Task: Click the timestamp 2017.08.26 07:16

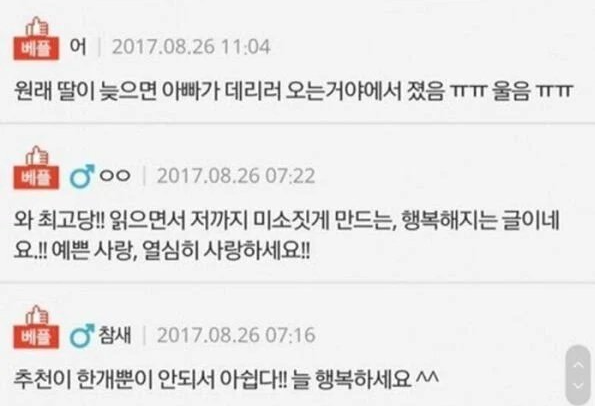Action: pos(236,335)
